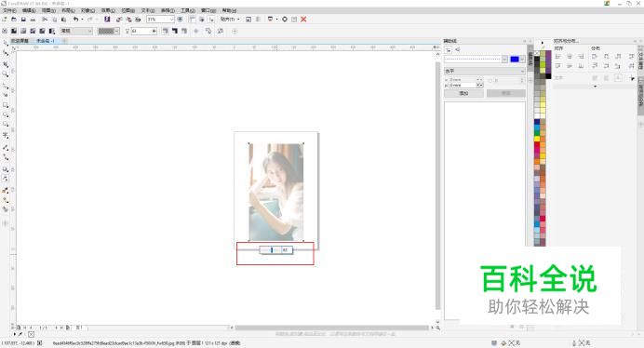The width and height of the screenshot is (644, 348).
Task: Click the Paste toolbar icon
Action: [63, 20]
